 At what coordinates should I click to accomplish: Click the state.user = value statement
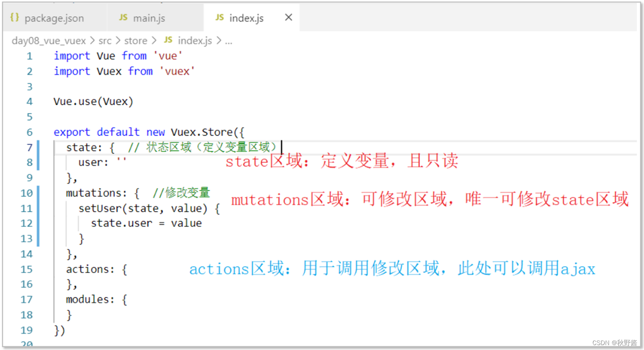pyautogui.click(x=146, y=223)
